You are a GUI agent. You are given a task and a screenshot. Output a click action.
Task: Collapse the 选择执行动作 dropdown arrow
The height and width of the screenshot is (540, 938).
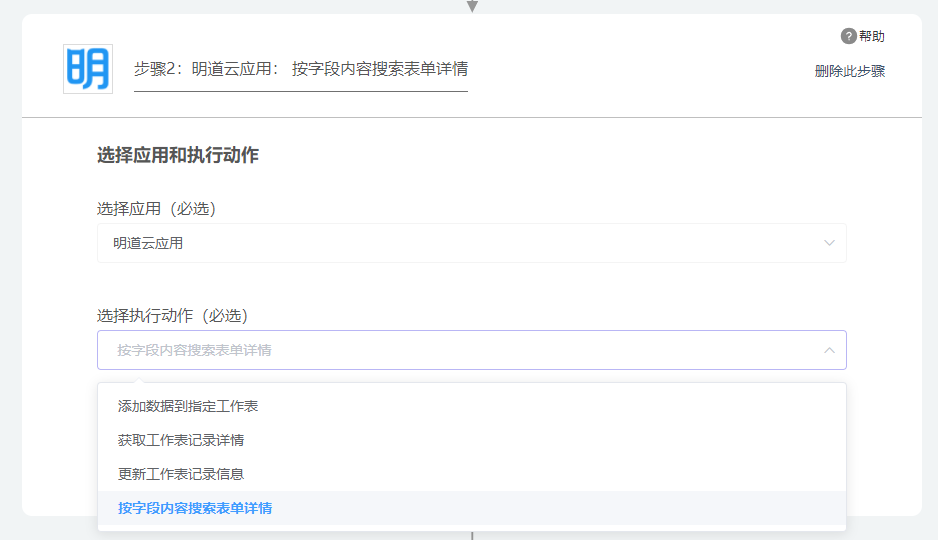829,350
